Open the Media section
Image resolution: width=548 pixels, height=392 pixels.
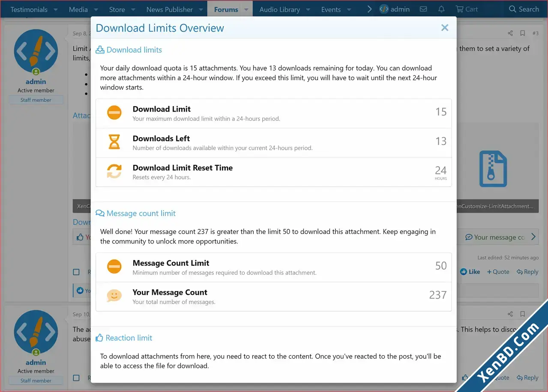click(78, 9)
